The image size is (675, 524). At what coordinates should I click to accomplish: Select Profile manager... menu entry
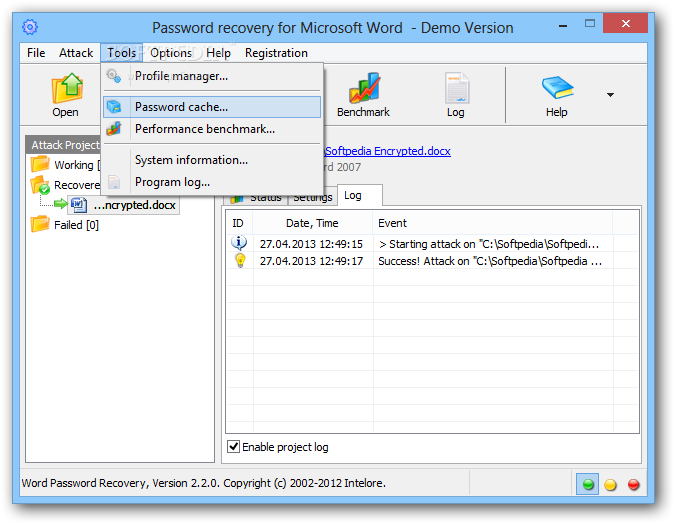click(212, 76)
